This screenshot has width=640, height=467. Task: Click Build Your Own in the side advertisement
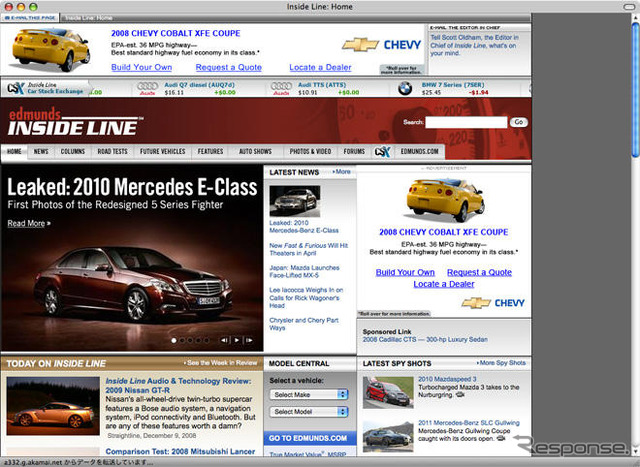(x=405, y=272)
